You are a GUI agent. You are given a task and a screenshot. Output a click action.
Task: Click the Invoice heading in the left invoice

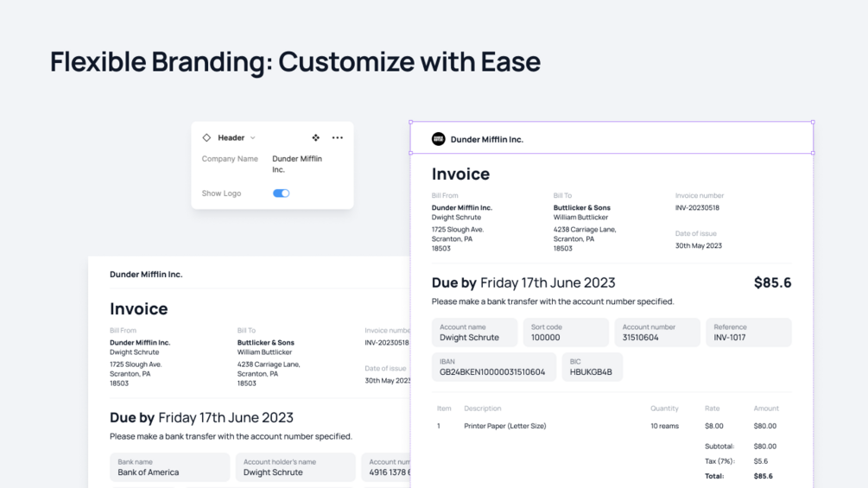click(x=138, y=308)
